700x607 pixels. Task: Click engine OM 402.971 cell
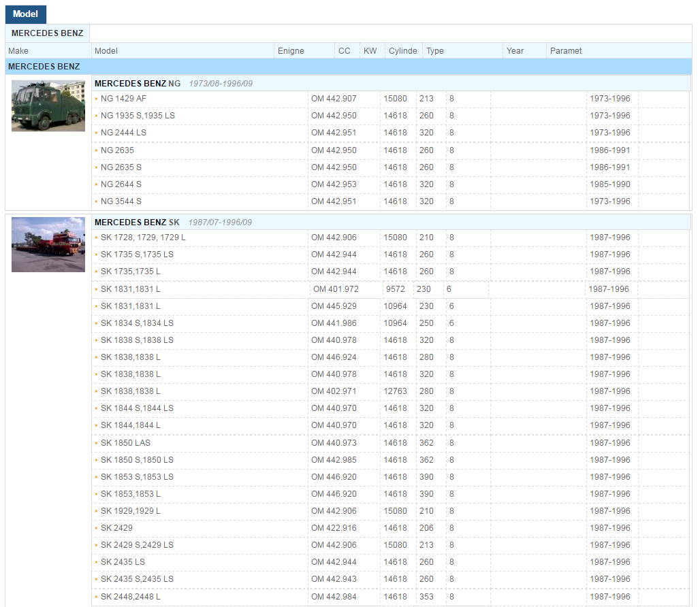[x=334, y=391]
